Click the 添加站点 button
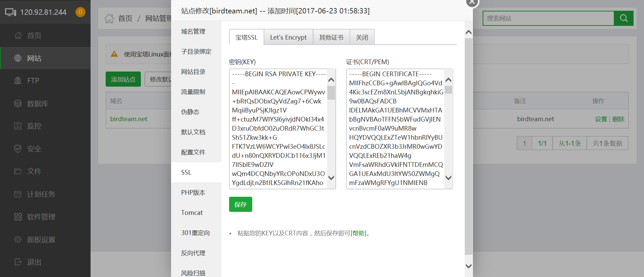This screenshot has width=644, height=277. (123, 79)
